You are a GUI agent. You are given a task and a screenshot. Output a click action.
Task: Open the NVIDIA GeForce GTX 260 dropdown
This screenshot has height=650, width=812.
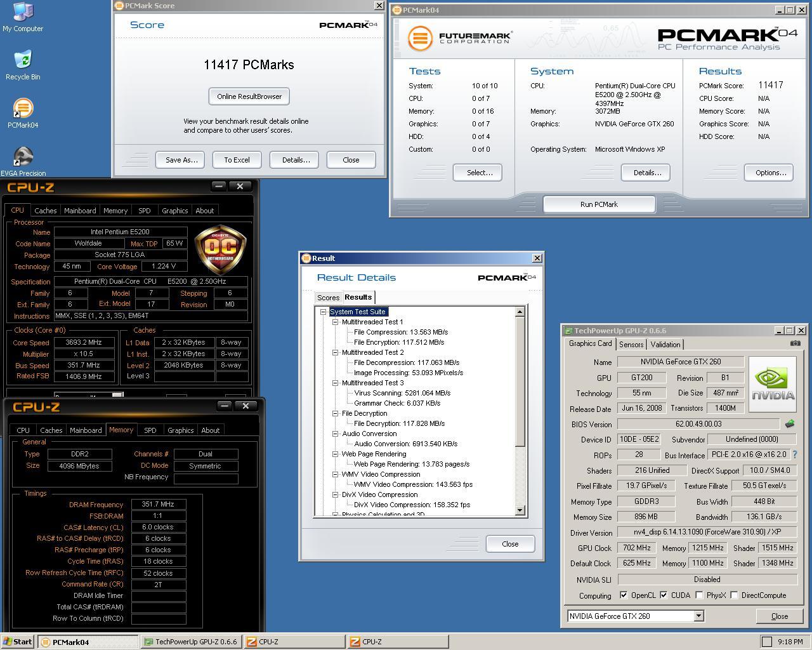pos(698,616)
